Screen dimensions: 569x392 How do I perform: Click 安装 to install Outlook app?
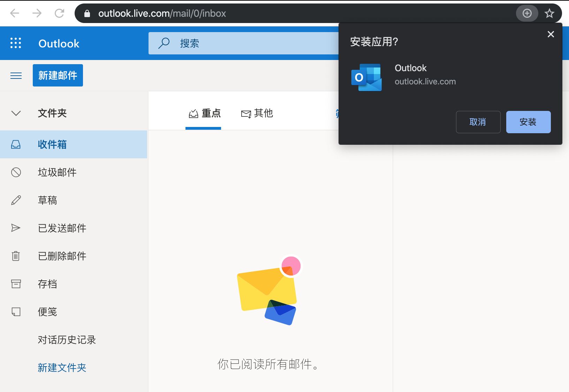tap(528, 122)
